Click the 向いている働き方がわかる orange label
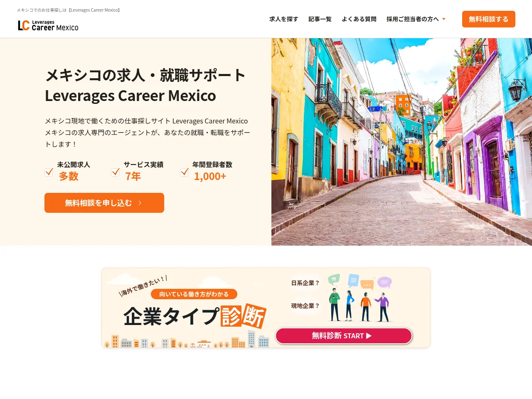This screenshot has height=399, width=532. coord(194,294)
